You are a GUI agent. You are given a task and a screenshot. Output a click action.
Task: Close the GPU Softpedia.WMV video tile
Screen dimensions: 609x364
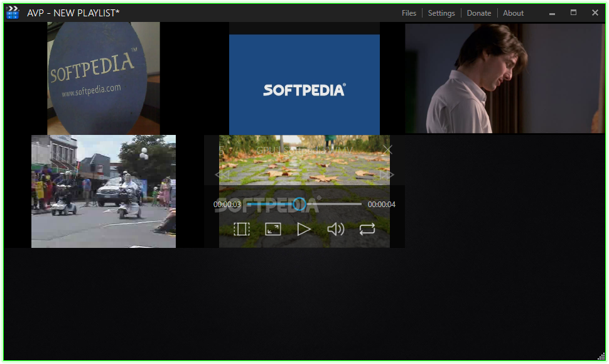387,149
